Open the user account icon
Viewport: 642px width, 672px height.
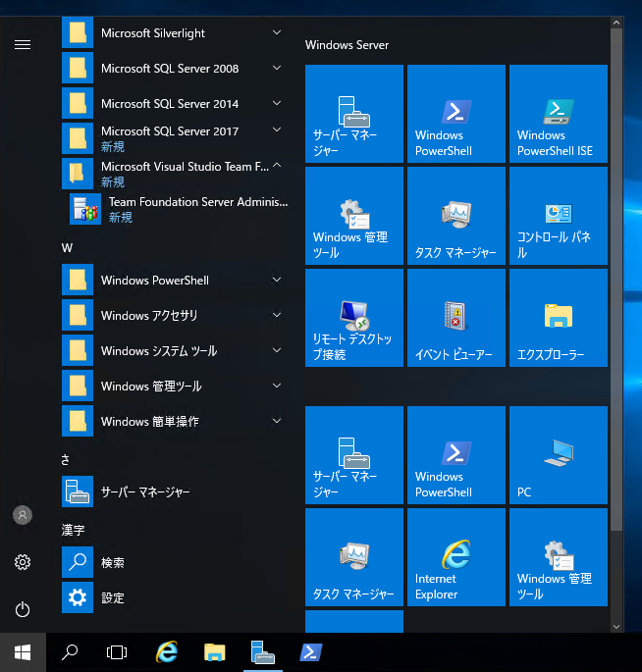pos(23,515)
